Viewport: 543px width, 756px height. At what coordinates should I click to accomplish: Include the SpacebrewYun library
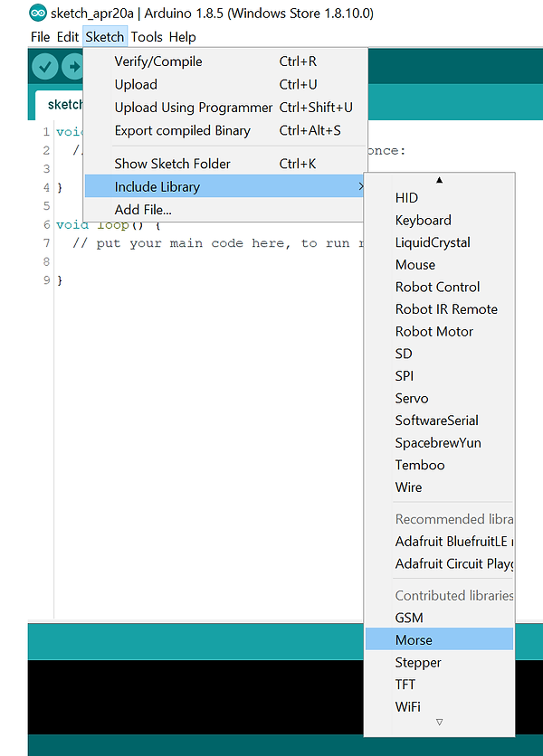pyautogui.click(x=439, y=442)
